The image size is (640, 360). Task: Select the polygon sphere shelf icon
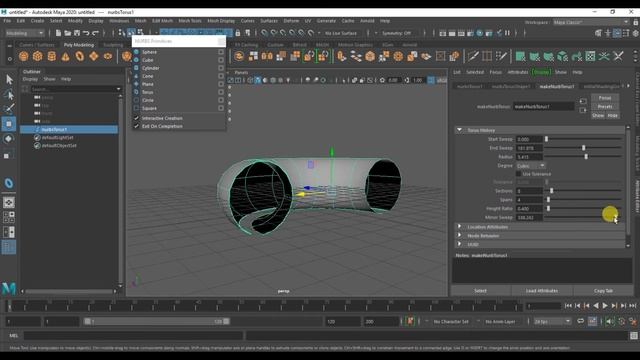click(x=24, y=56)
